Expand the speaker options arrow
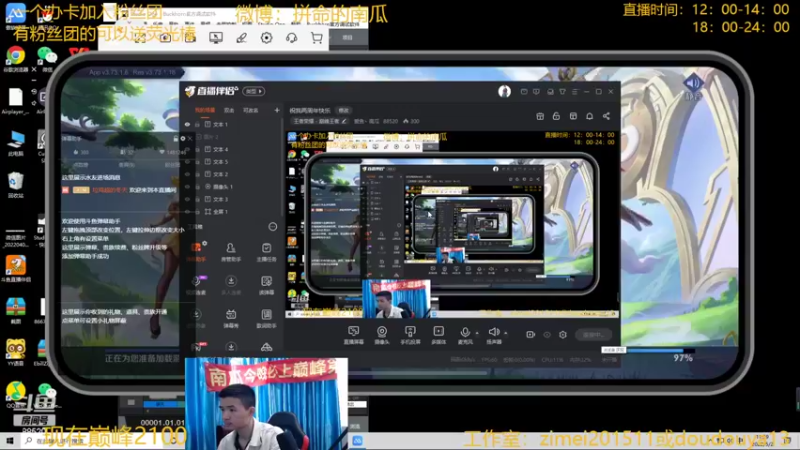 (506, 333)
